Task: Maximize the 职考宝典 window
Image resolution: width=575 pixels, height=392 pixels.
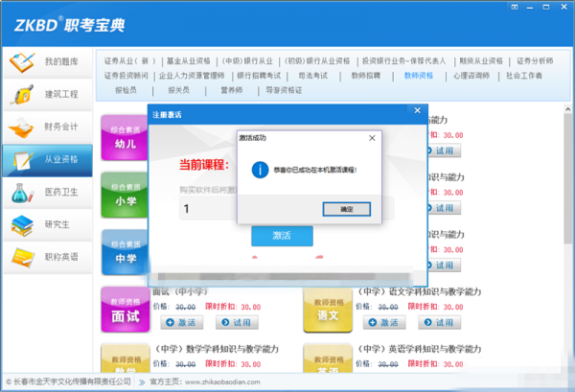Action: (546, 7)
